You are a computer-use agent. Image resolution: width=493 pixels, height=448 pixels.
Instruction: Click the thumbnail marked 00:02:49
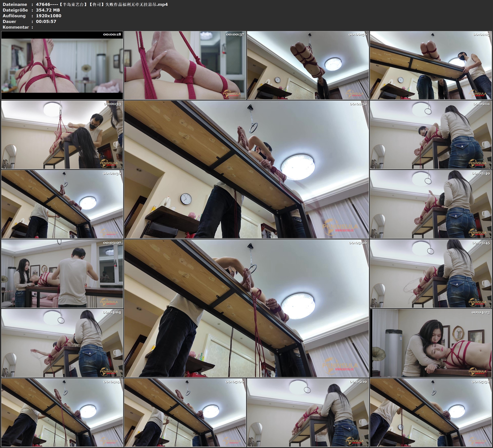pos(431,204)
